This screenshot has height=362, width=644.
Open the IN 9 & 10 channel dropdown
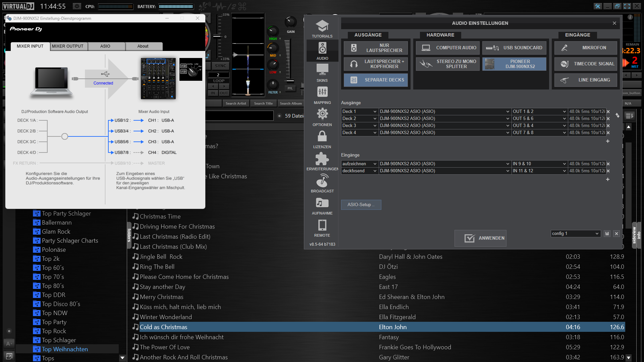539,164
